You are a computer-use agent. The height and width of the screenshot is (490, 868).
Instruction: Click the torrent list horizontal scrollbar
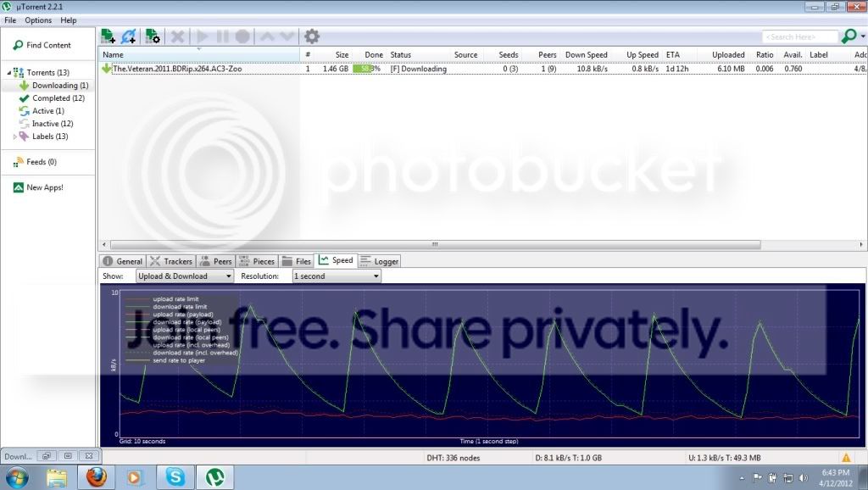[435, 244]
